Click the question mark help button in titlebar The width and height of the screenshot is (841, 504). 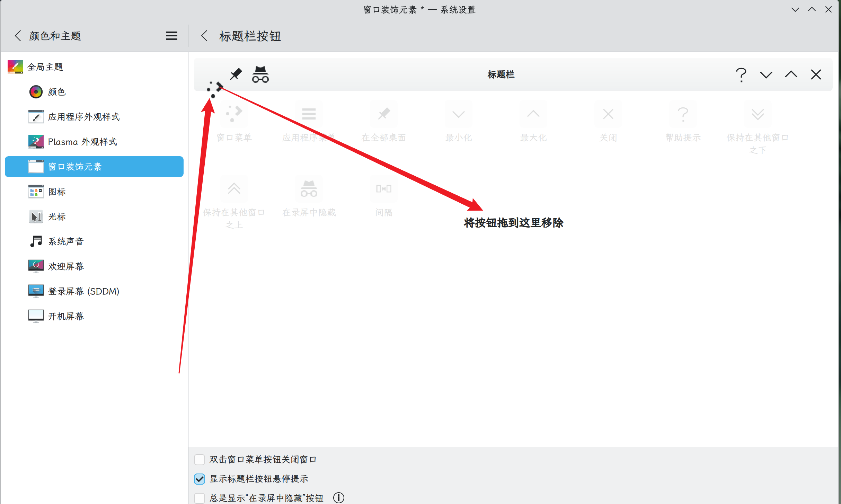(x=741, y=74)
